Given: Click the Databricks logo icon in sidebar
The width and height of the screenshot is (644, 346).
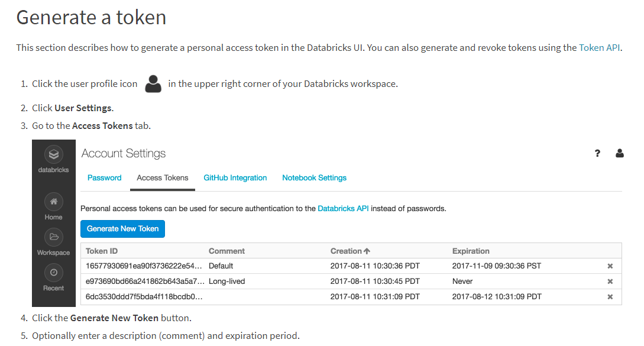Looking at the screenshot, I should 54,154.
